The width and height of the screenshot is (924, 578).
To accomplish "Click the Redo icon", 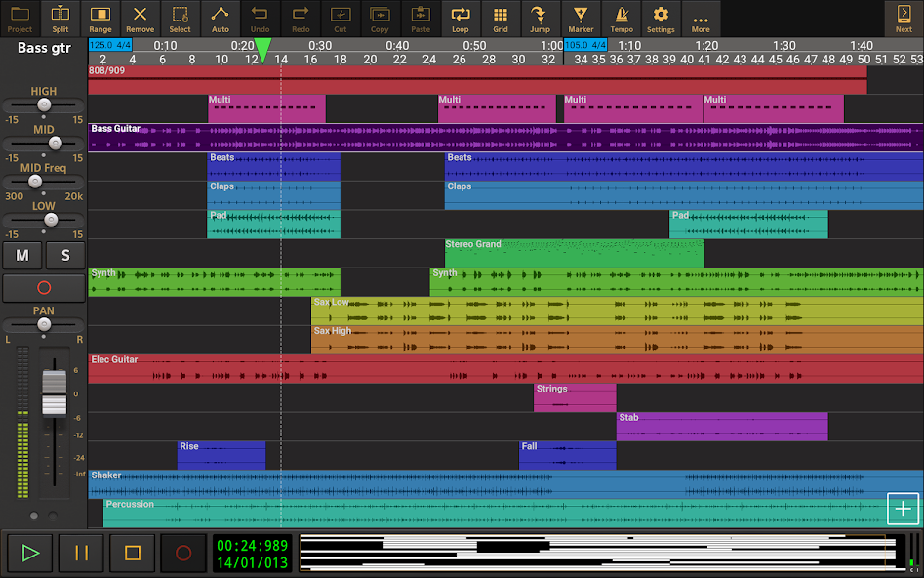I will tap(300, 18).
